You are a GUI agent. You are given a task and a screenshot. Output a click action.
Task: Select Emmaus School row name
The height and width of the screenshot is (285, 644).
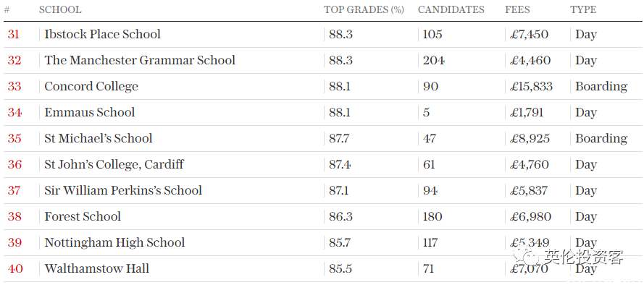pyautogui.click(x=90, y=112)
